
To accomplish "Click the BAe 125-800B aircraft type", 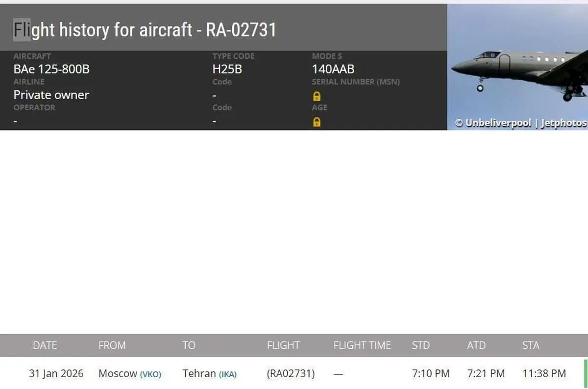I will [x=51, y=69].
